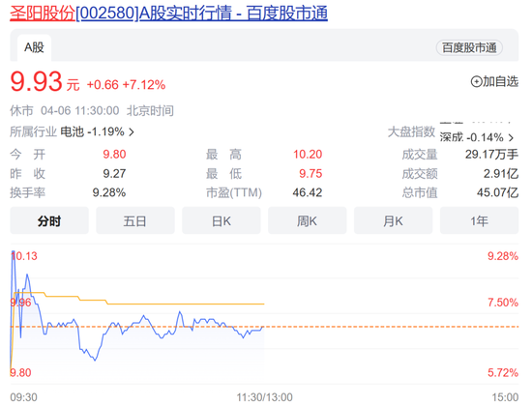This screenshot has width=532, height=406.
Task: Open the 圣阳股份[002580] A股实时行情 title link
Action: pyautogui.click(x=168, y=14)
